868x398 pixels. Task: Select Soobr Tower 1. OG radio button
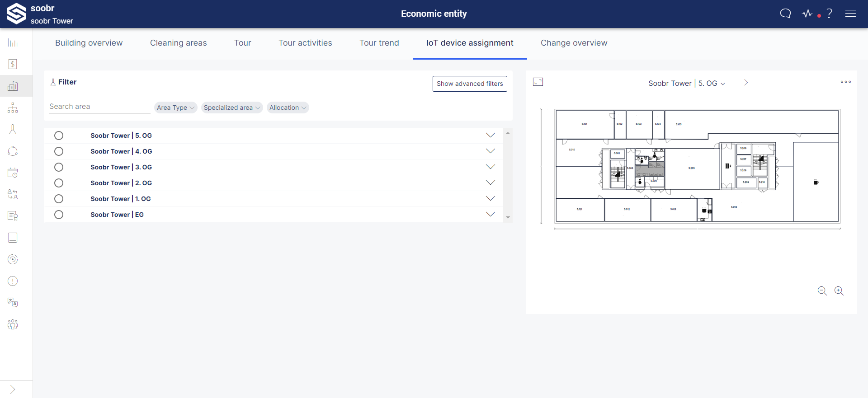click(x=59, y=199)
